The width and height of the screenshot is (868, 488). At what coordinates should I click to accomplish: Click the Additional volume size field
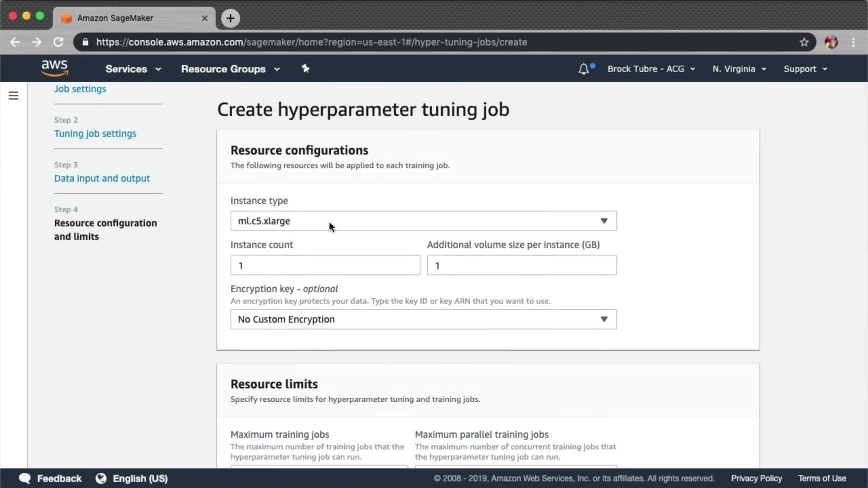521,265
